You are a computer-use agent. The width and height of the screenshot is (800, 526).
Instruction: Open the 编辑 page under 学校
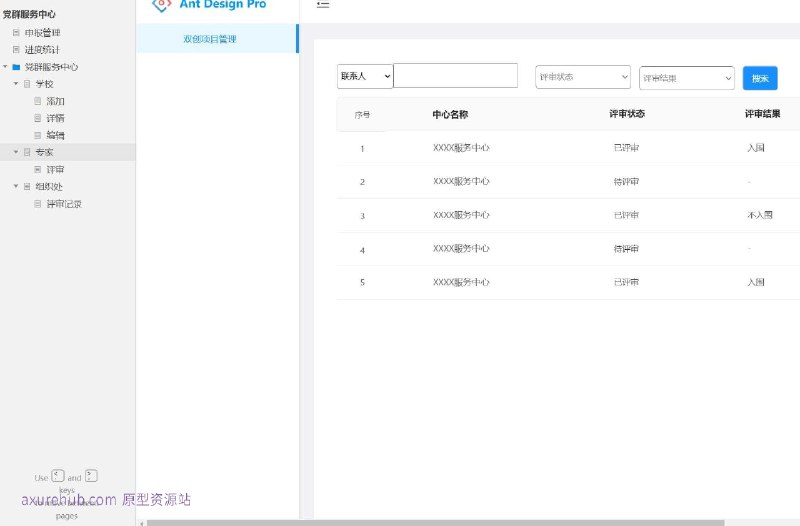tap(55, 135)
